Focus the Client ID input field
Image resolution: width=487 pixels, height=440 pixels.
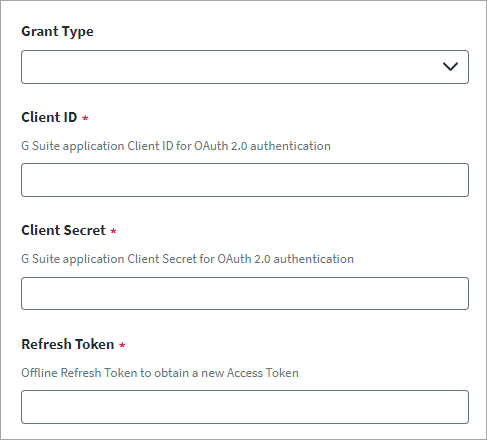point(245,180)
